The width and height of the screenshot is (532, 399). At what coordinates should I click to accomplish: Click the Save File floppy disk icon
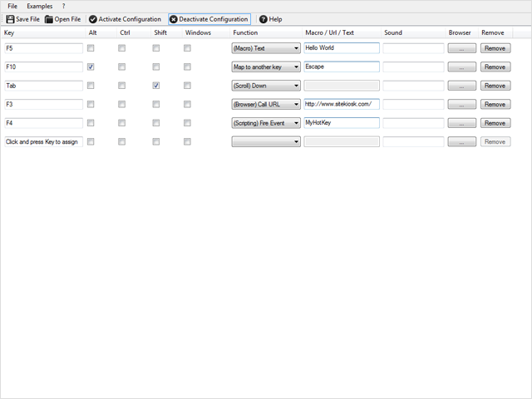[10, 19]
